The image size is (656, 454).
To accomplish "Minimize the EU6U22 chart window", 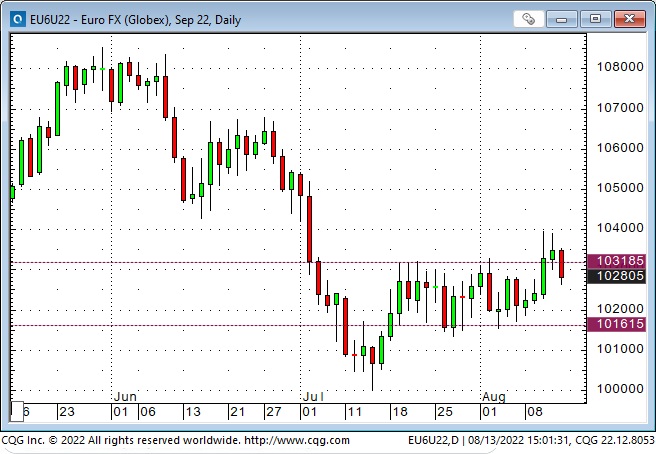I will [561, 19].
